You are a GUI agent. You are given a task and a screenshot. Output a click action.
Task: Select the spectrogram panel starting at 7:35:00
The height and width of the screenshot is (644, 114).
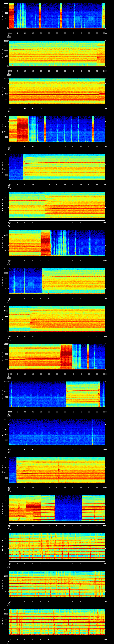click(x=57, y=508)
